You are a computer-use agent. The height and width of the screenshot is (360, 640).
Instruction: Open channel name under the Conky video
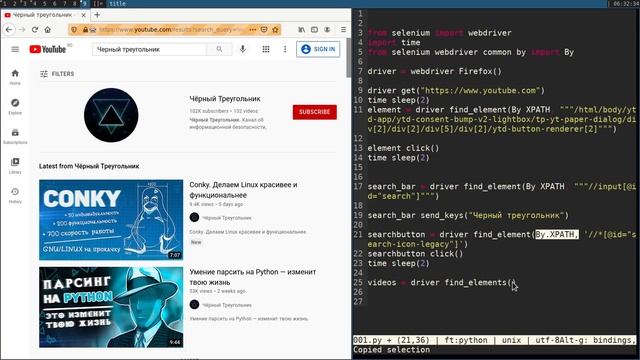click(227, 218)
